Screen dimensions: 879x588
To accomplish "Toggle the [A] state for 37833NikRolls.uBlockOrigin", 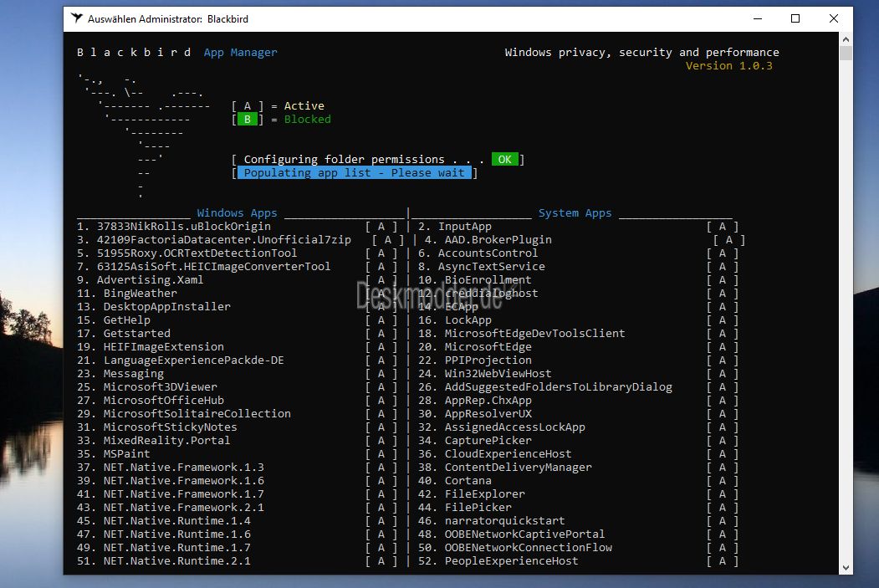I will 381,227.
